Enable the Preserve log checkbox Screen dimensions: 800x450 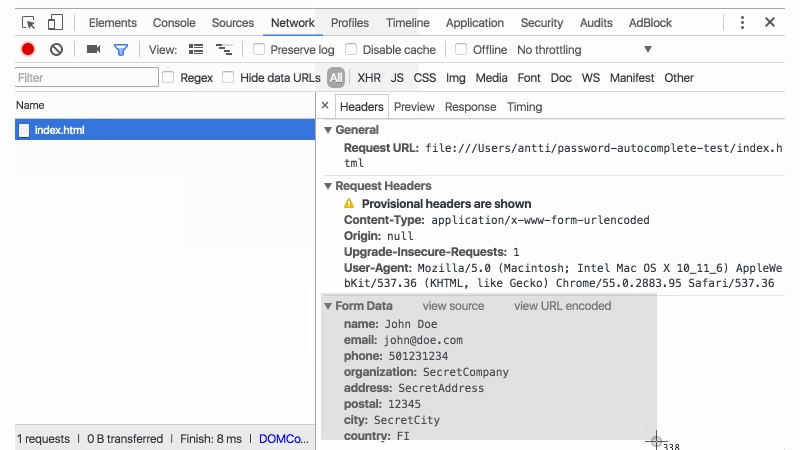click(259, 49)
